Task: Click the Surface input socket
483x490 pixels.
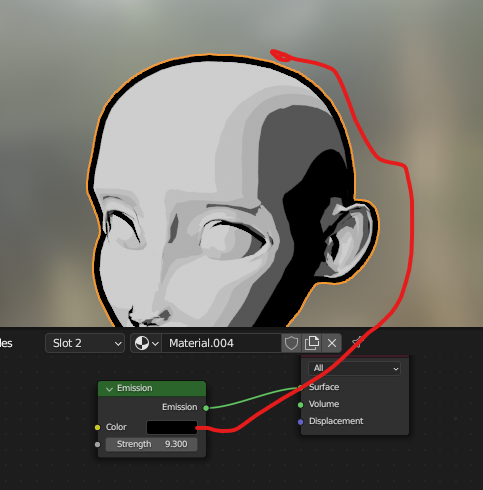Action: click(x=300, y=388)
